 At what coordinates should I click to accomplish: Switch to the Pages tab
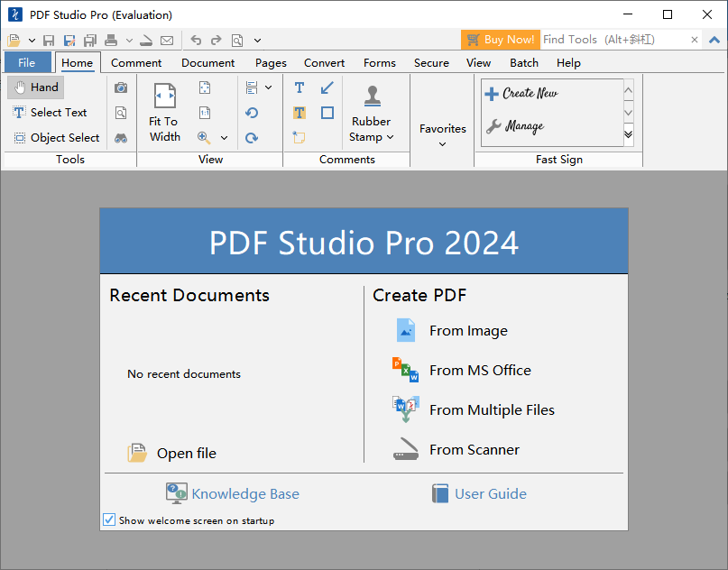coord(271,62)
